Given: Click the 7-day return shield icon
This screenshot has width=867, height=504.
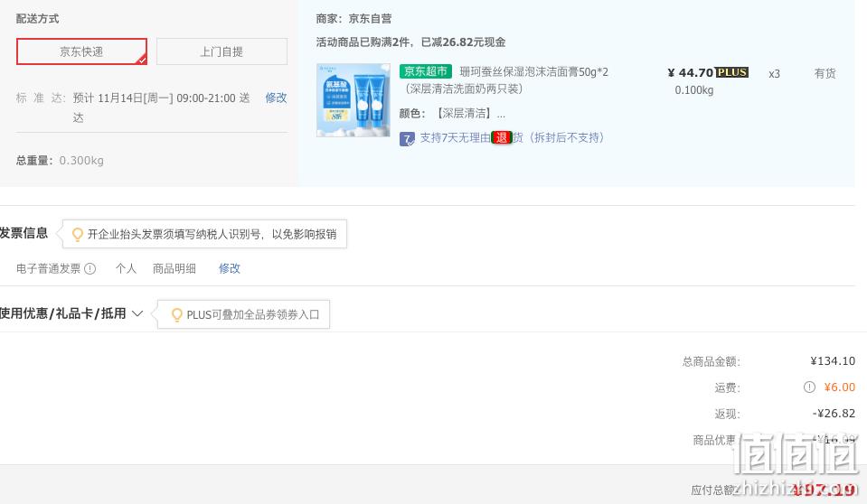Looking at the screenshot, I should tap(407, 139).
